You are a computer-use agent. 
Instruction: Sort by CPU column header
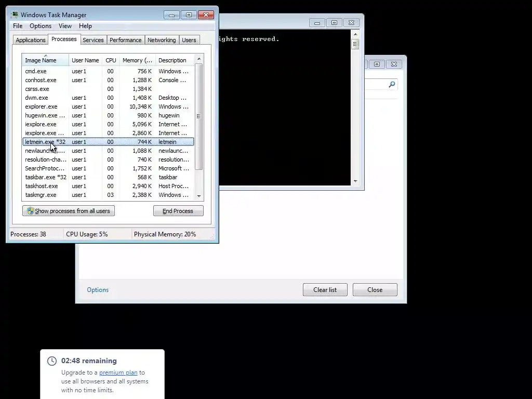pos(111,60)
